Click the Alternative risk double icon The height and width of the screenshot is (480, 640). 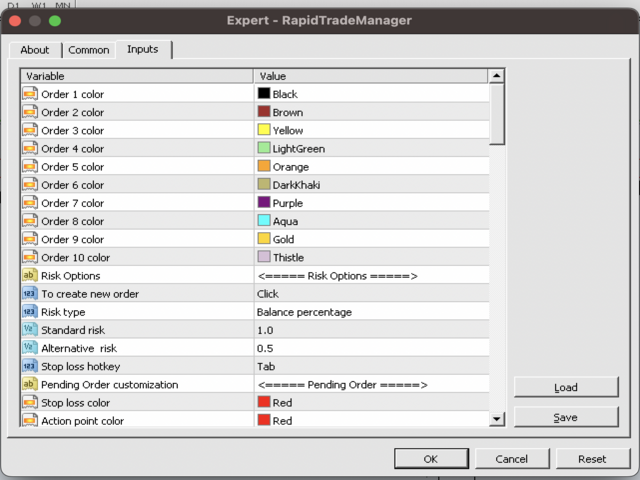point(30,348)
